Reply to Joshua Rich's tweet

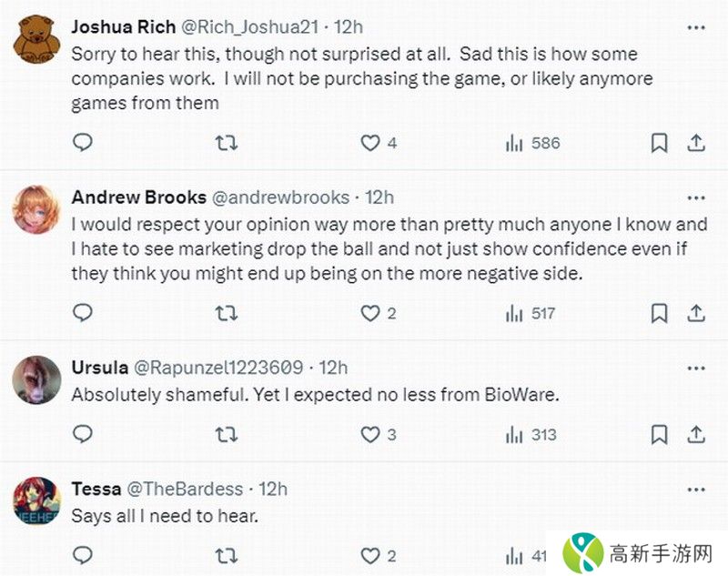(x=83, y=143)
